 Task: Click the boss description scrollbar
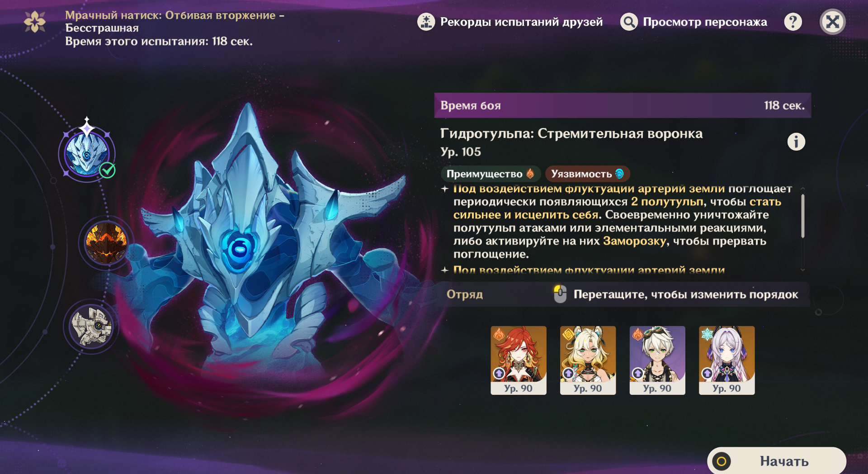tap(802, 216)
